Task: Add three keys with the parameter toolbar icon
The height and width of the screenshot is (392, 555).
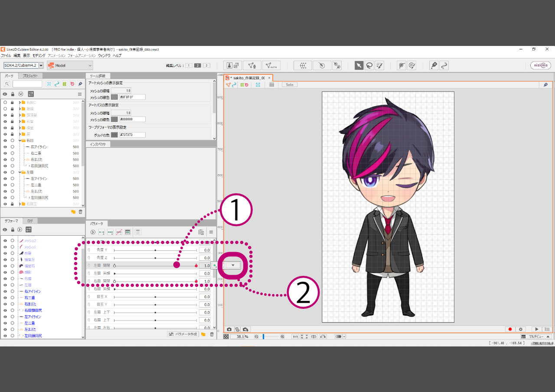Action: coord(110,232)
